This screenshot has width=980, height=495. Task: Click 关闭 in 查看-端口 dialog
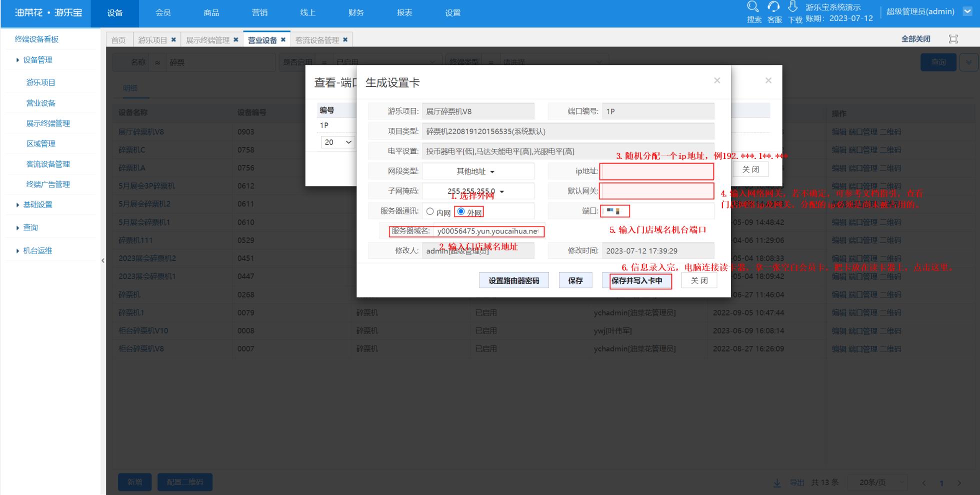[x=750, y=169]
